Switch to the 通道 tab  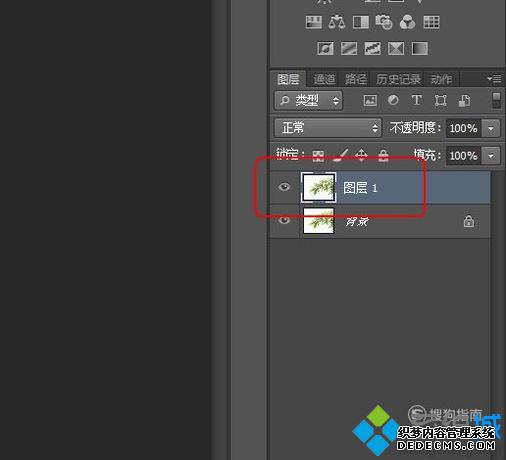point(324,79)
